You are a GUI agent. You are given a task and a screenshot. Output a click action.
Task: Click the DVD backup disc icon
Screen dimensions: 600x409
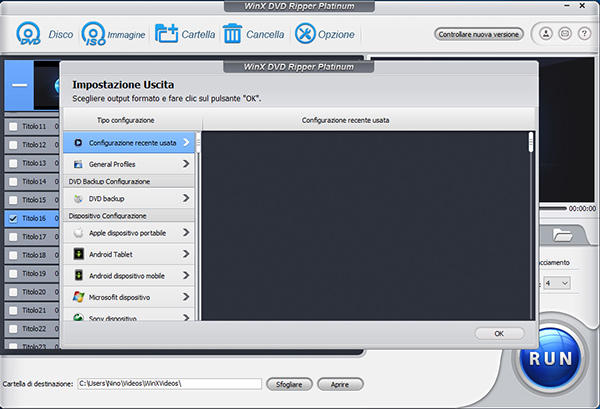[x=78, y=199]
